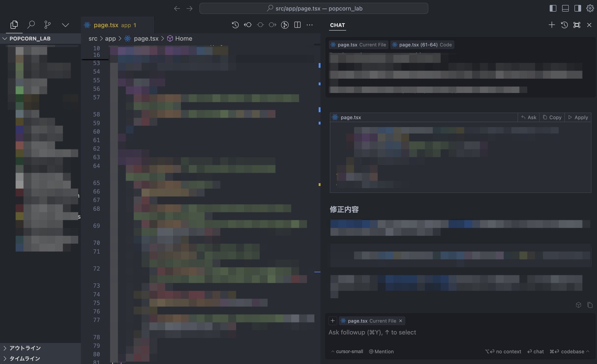Image resolution: width=597 pixels, height=364 pixels.
Task: Show previous chats history icon
Action: [x=564, y=25]
